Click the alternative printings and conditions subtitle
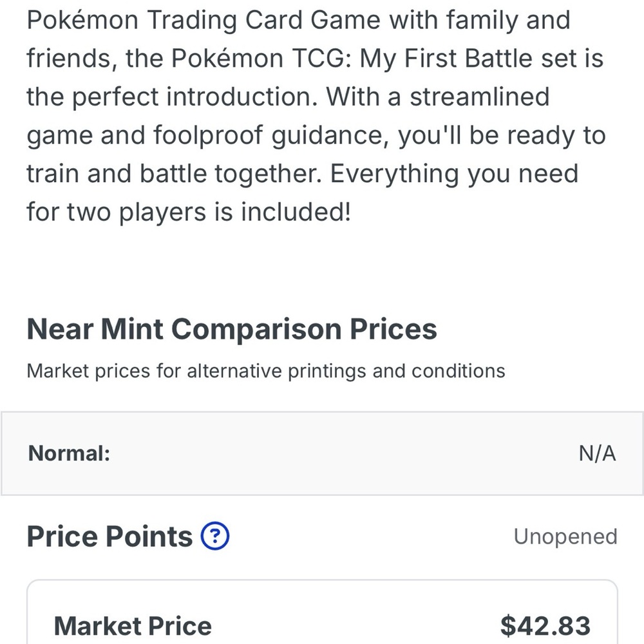Image resolution: width=644 pixels, height=644 pixels. (266, 372)
